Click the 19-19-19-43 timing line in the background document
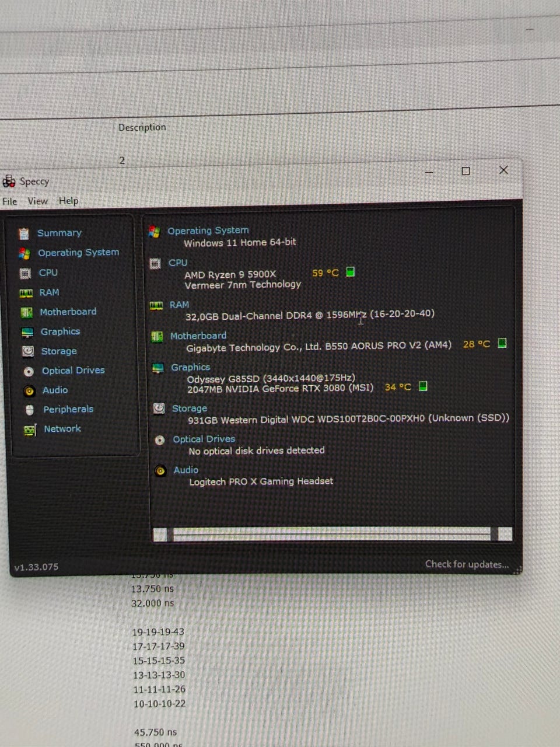The image size is (560, 747). point(158,632)
